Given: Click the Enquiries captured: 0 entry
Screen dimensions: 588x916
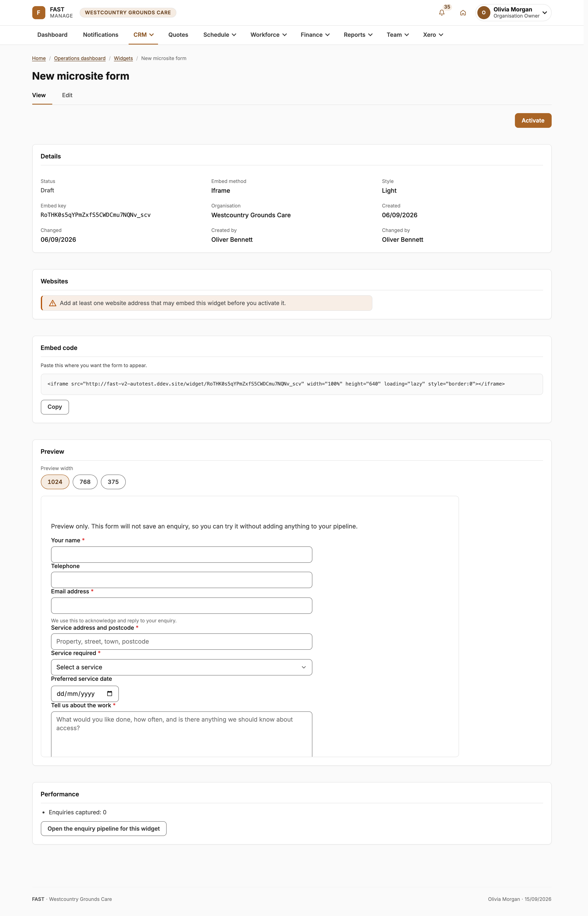Looking at the screenshot, I should 78,812.
